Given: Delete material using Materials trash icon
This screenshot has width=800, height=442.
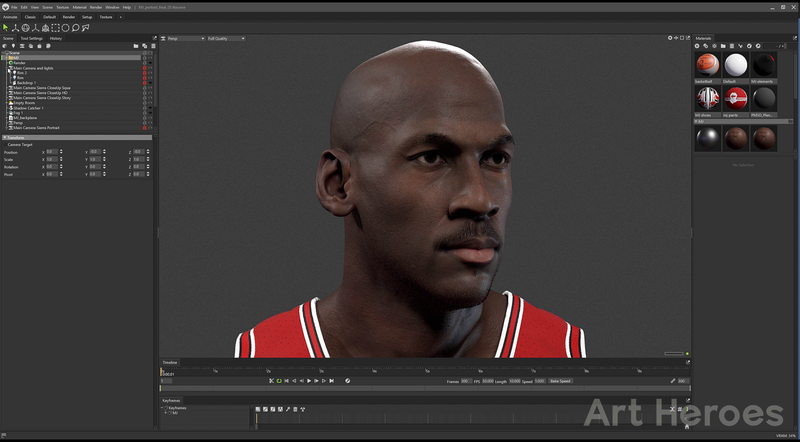Looking at the screenshot, I should coord(732,46).
